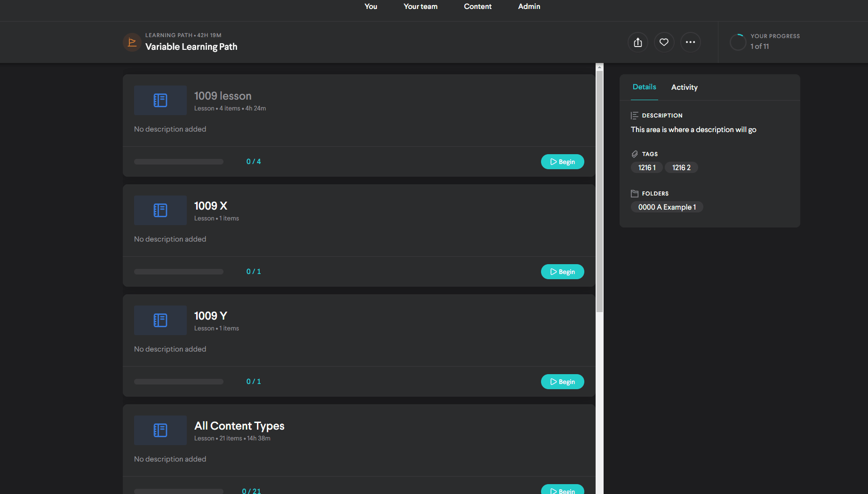Begin the 1009 lesson
Screen dimensions: 868x494
click(563, 161)
